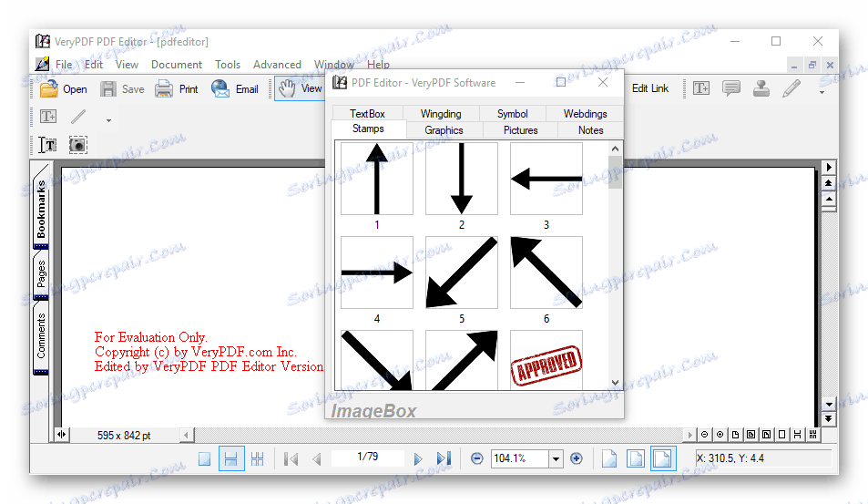
Task: Open the Advanced menu
Action: [x=277, y=65]
